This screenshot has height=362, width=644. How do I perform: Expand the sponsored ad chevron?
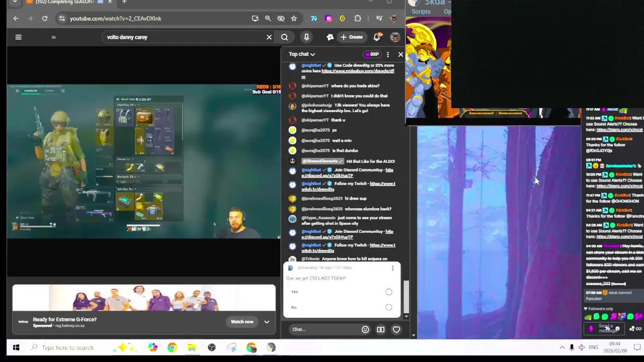click(267, 322)
